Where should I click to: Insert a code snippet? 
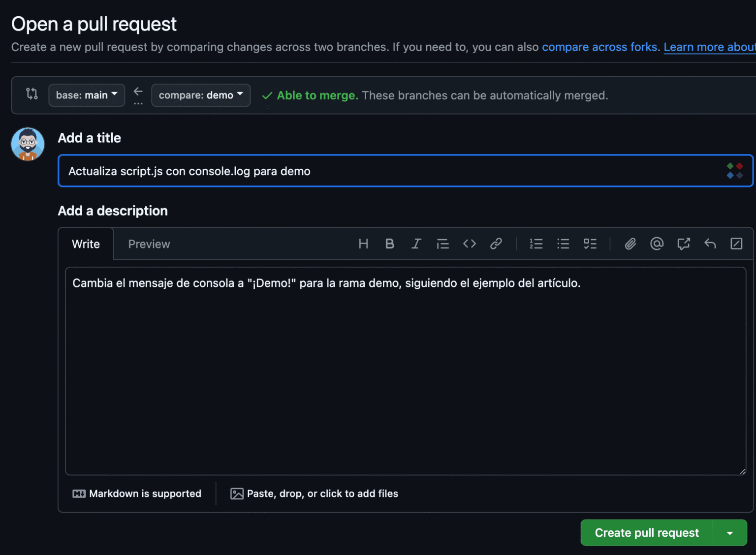click(469, 244)
